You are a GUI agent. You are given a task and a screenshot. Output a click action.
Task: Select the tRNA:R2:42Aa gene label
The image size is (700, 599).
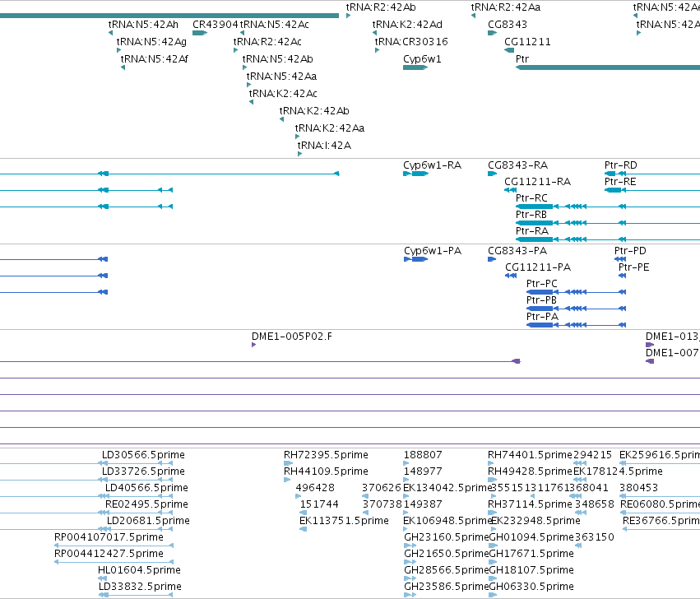click(505, 7)
